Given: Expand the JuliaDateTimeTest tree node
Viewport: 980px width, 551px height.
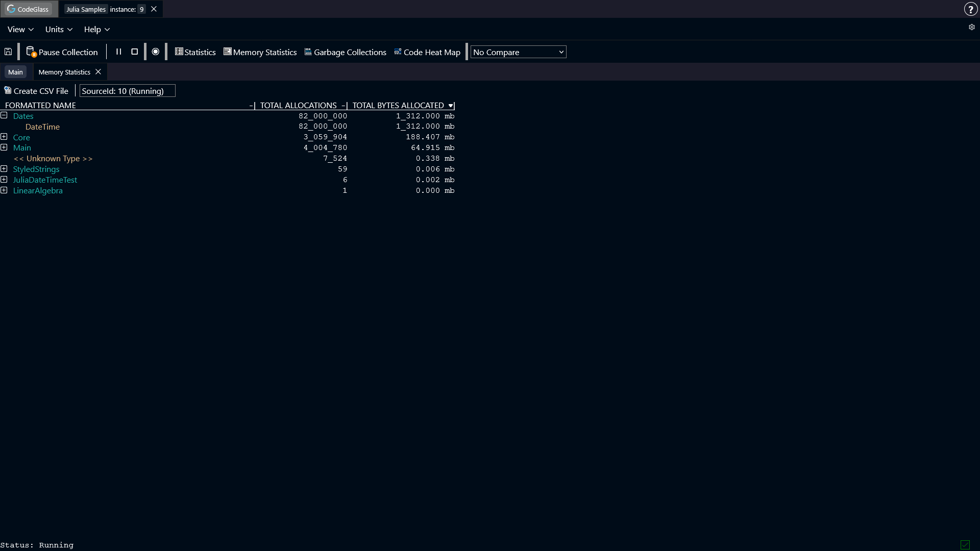Looking at the screenshot, I should pyautogui.click(x=4, y=180).
